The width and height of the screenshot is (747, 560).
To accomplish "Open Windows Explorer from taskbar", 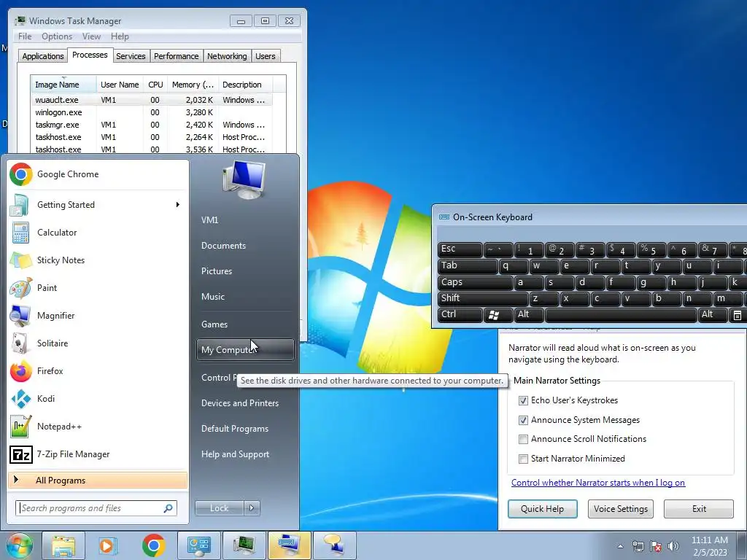I will [x=63, y=545].
